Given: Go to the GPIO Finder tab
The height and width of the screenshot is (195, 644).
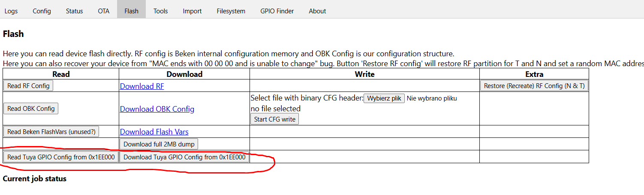Looking at the screenshot, I should point(277,11).
